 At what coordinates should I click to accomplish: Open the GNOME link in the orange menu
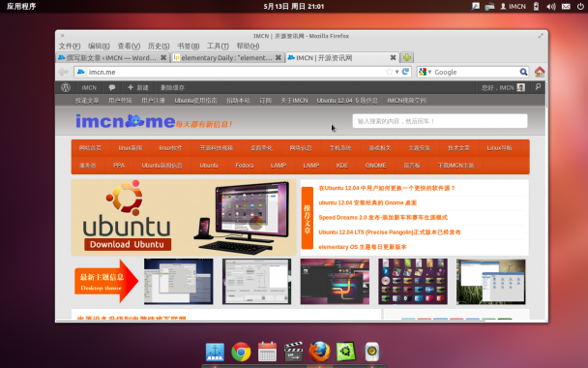[x=375, y=166]
